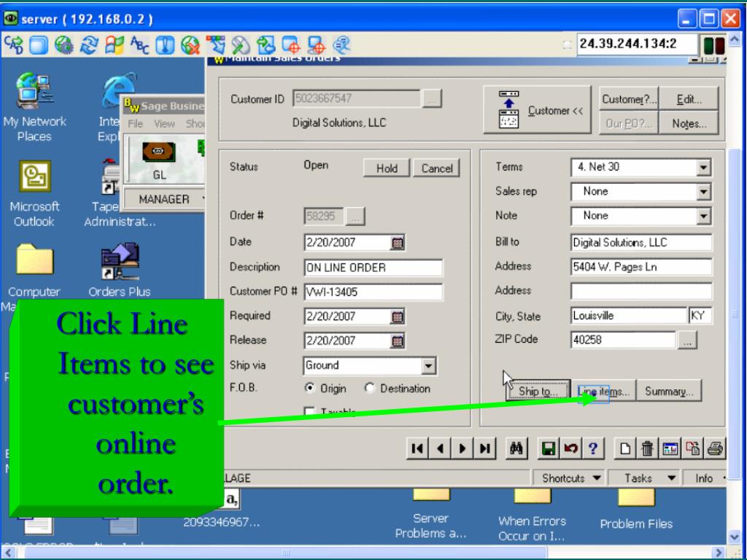
Task: Open Release date calendar picker
Action: 397,341
